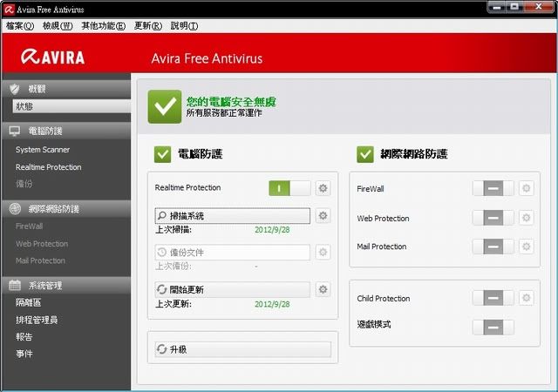Toggle the Mail Protection switch
Viewport: 558px width, 392px height.
(x=493, y=247)
